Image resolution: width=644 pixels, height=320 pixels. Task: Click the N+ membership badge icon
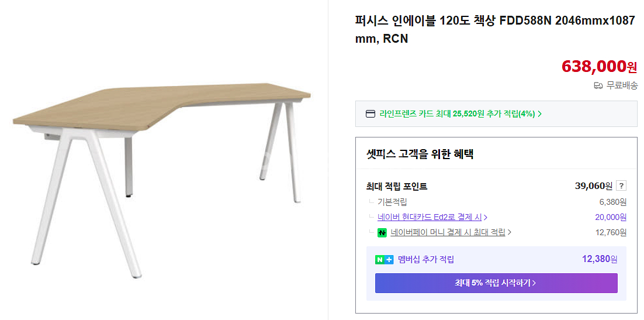coord(384,260)
